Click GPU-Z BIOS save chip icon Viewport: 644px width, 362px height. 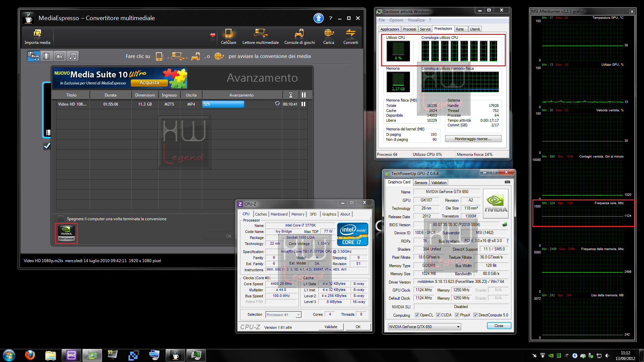(x=505, y=225)
